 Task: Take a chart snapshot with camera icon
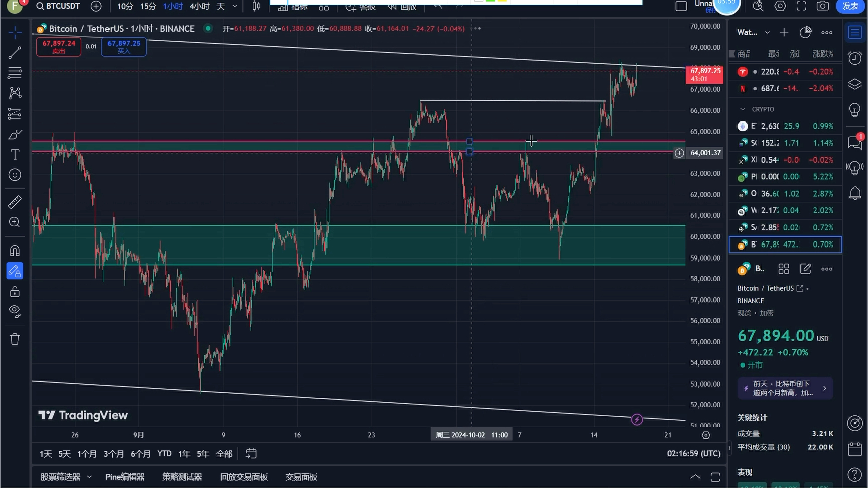(x=822, y=6)
